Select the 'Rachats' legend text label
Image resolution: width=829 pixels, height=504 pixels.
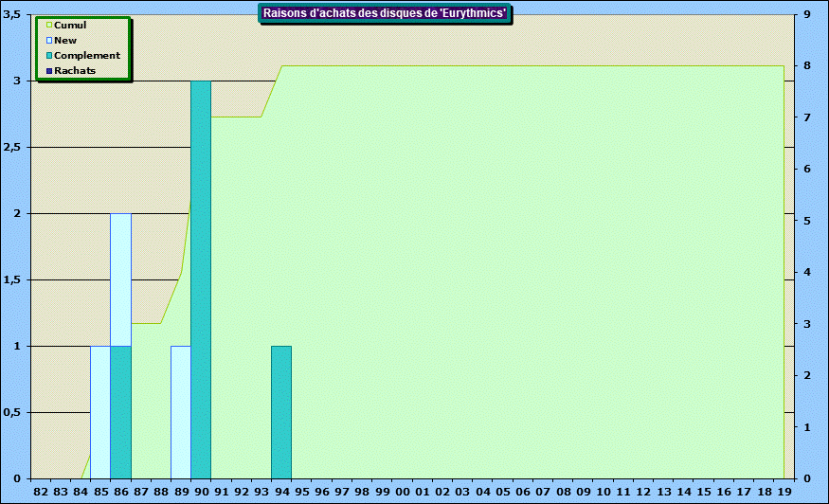coord(75,71)
